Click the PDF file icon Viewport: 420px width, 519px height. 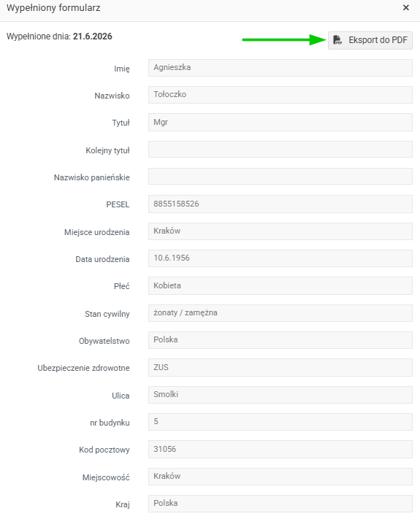[x=337, y=40]
